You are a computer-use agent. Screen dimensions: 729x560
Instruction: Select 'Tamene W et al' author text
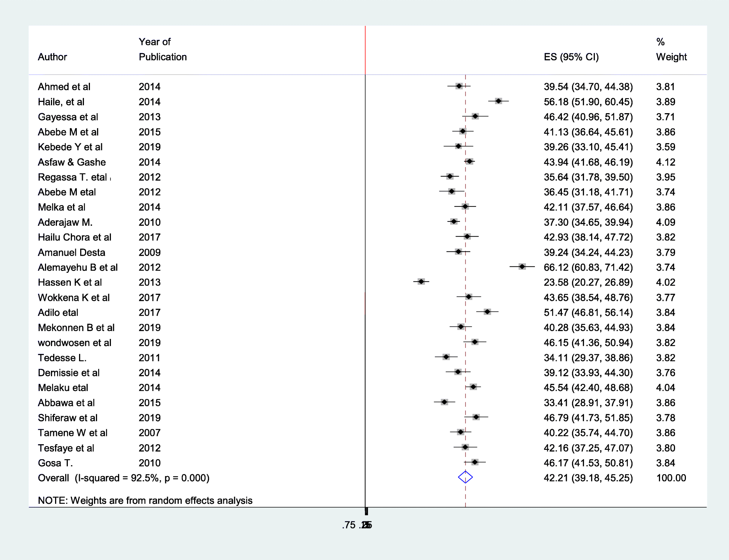(73, 433)
